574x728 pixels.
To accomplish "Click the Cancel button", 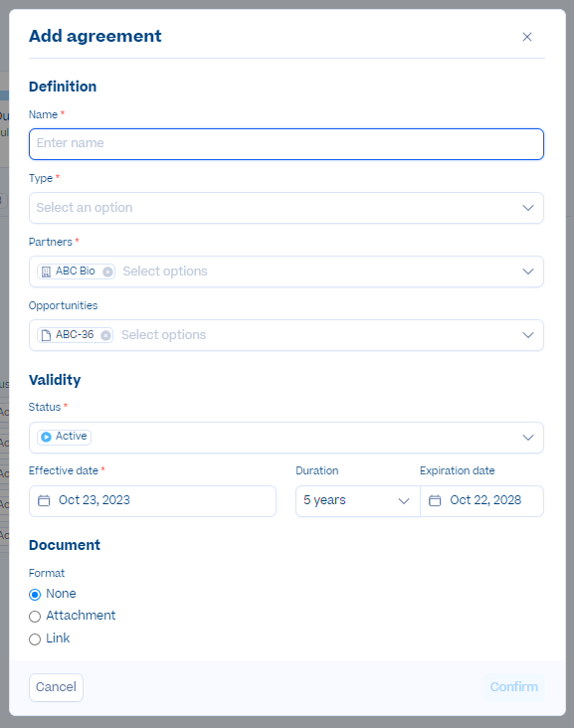I will (56, 687).
